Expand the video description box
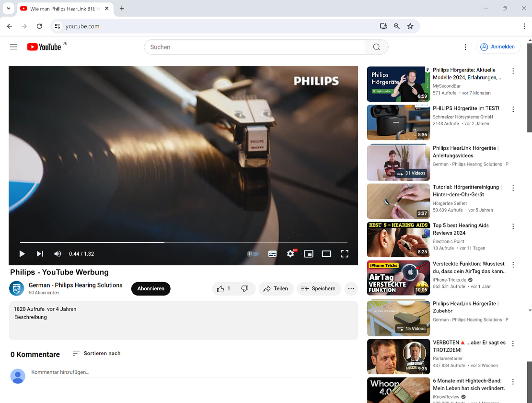Image resolution: width=532 pixels, height=403 pixels. tap(184, 320)
